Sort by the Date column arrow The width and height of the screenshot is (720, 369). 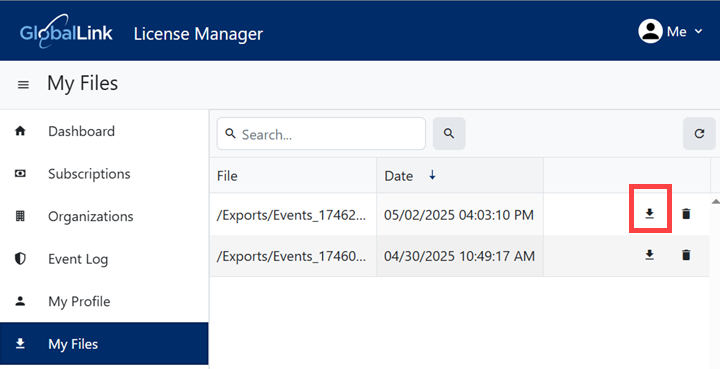tap(432, 175)
